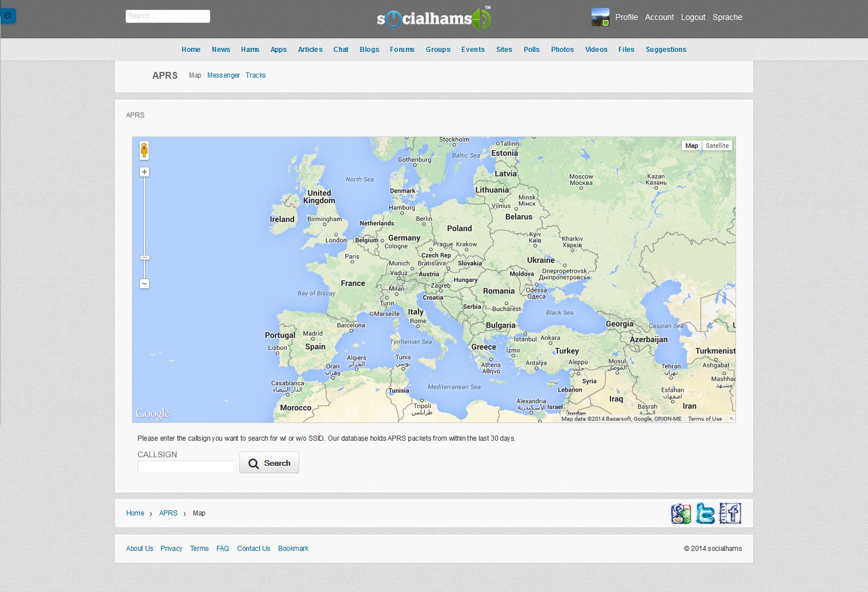
Task: Switch to APRS Messenger tab
Action: coord(223,75)
